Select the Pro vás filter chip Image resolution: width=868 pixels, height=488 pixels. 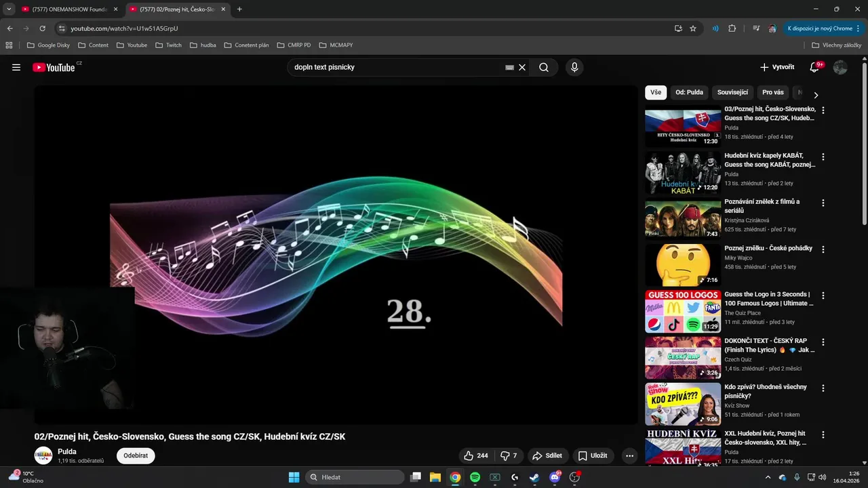click(773, 92)
